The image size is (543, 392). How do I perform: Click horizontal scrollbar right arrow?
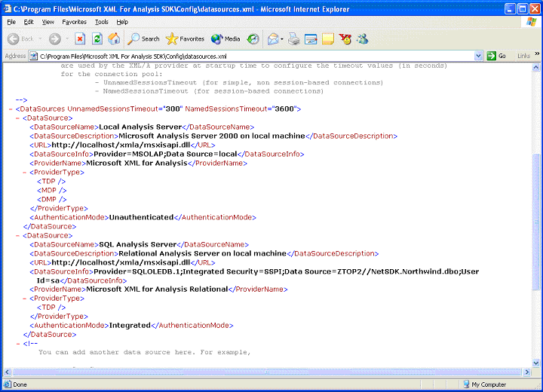527,372
